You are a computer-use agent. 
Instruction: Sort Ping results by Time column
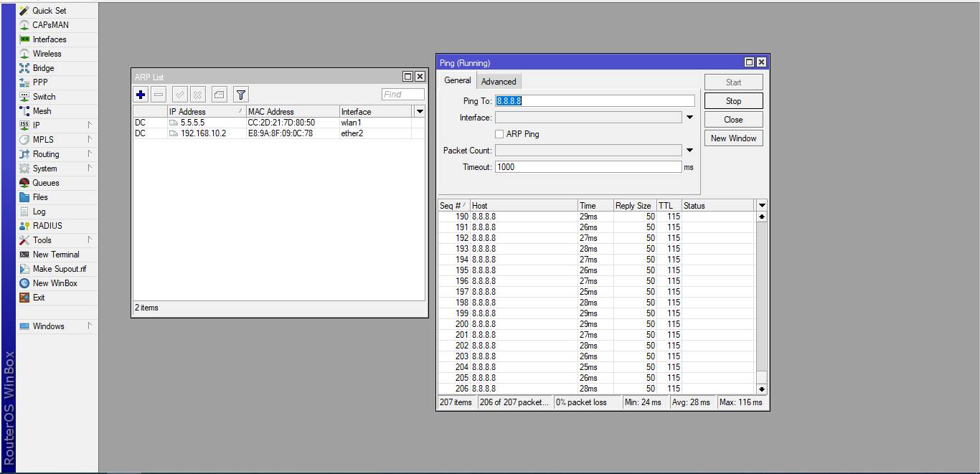(x=595, y=206)
